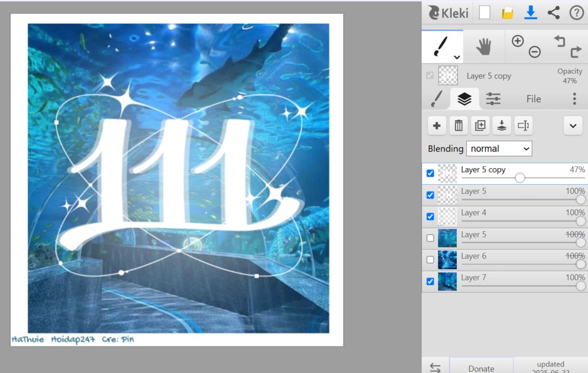Viewport: 588px width, 373px height.
Task: Open the help question mark icon
Action: pos(577,13)
